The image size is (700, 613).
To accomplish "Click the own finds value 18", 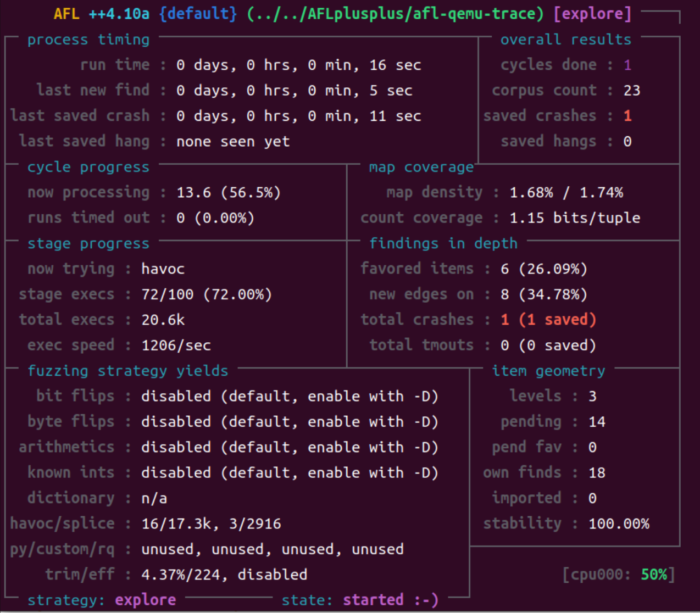I will pyautogui.click(x=597, y=472).
